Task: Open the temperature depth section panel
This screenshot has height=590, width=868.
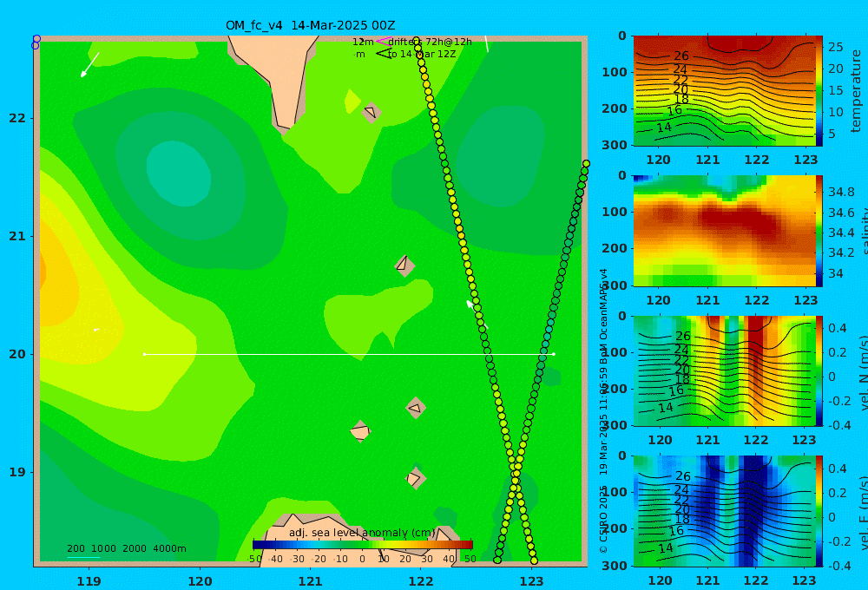Action: pyautogui.click(x=724, y=91)
